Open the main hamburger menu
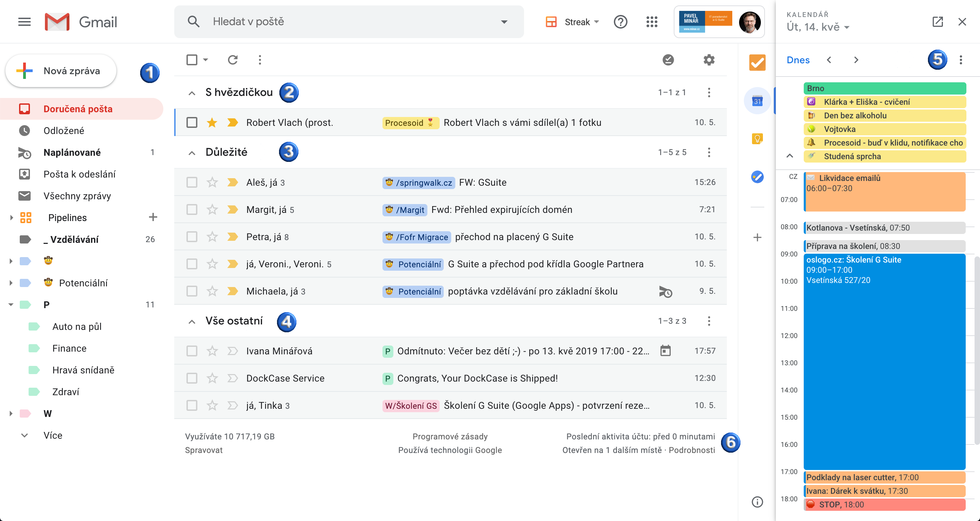Viewport: 980px width, 521px height. 24,22
